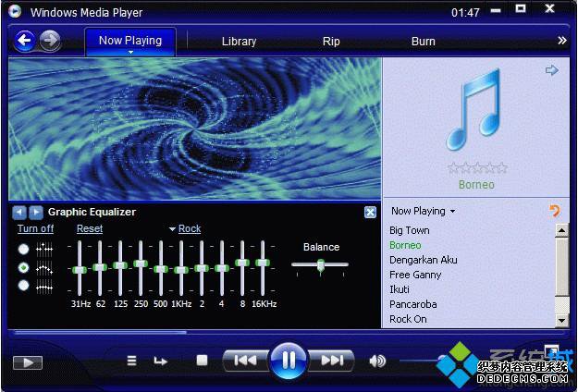Click the 31Hz equalizer slider
Viewport: 578px width, 392px height.
(80, 269)
